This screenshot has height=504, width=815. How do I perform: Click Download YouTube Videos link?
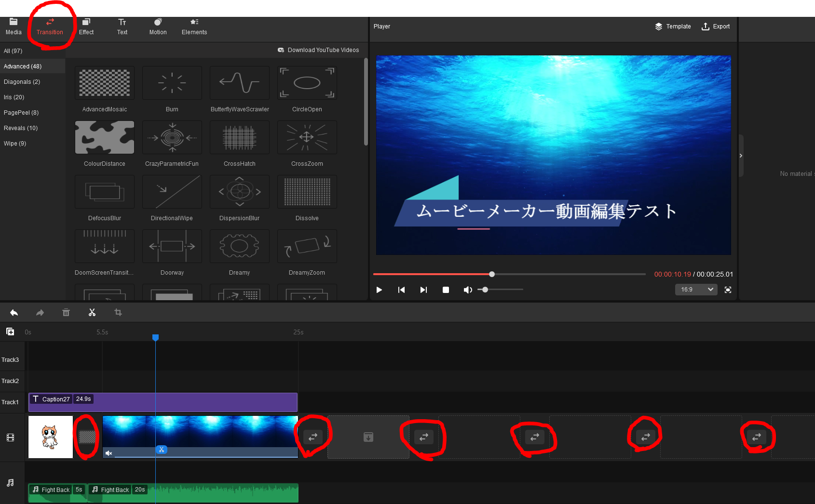point(318,50)
